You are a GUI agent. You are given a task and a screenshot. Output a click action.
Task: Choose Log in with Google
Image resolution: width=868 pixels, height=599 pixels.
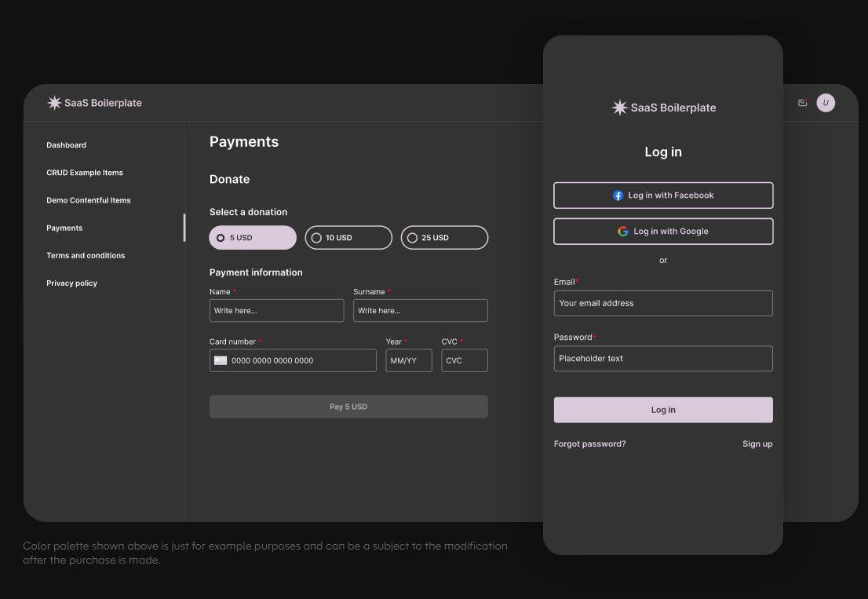[x=663, y=232]
